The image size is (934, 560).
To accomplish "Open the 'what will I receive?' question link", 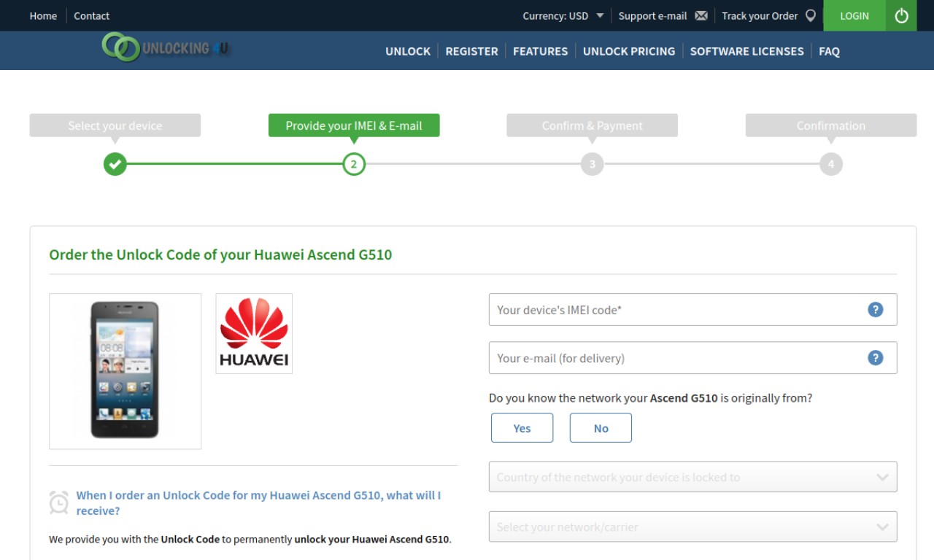I will (x=258, y=502).
